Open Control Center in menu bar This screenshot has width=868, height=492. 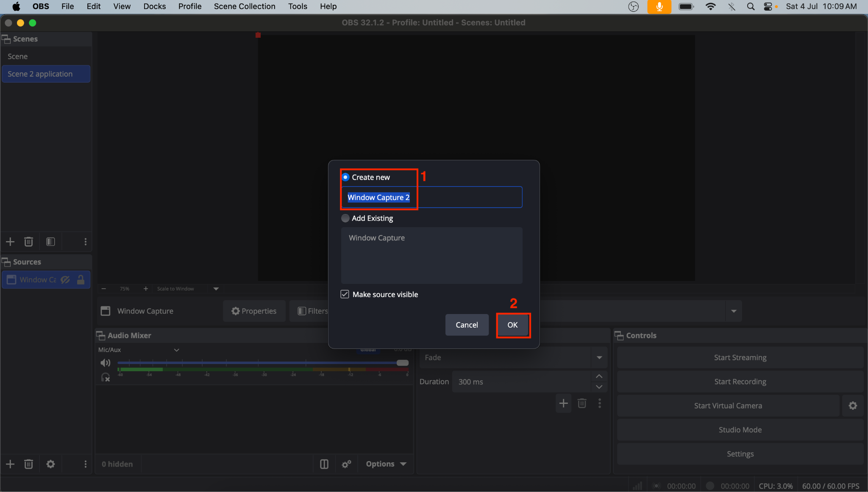click(768, 6)
